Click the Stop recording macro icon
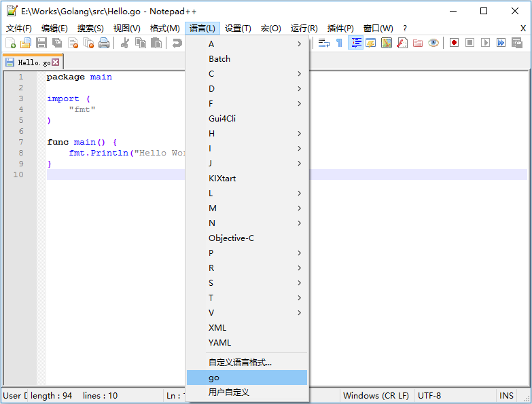 469,43
